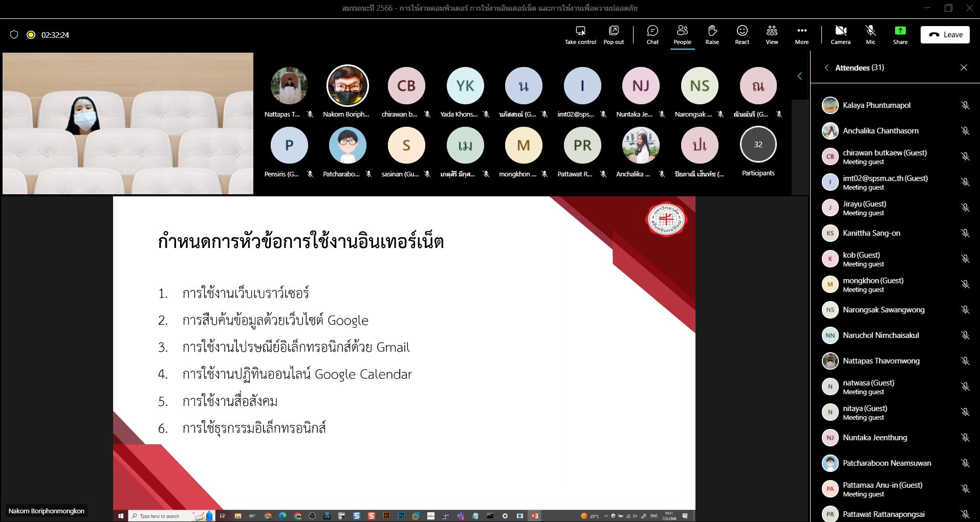Leave the meeting
This screenshot has width=980, height=522.
pyautogui.click(x=945, y=34)
